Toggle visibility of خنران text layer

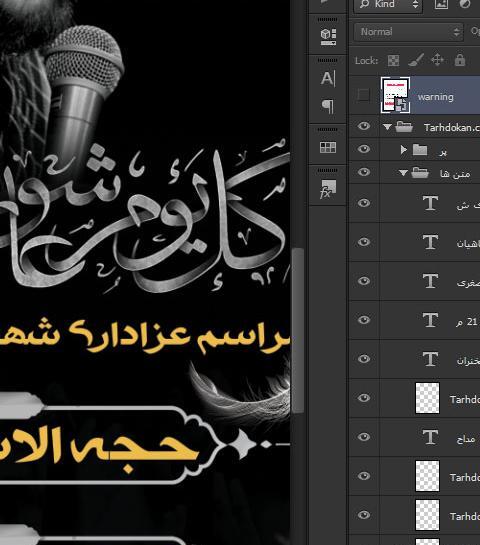point(364,359)
